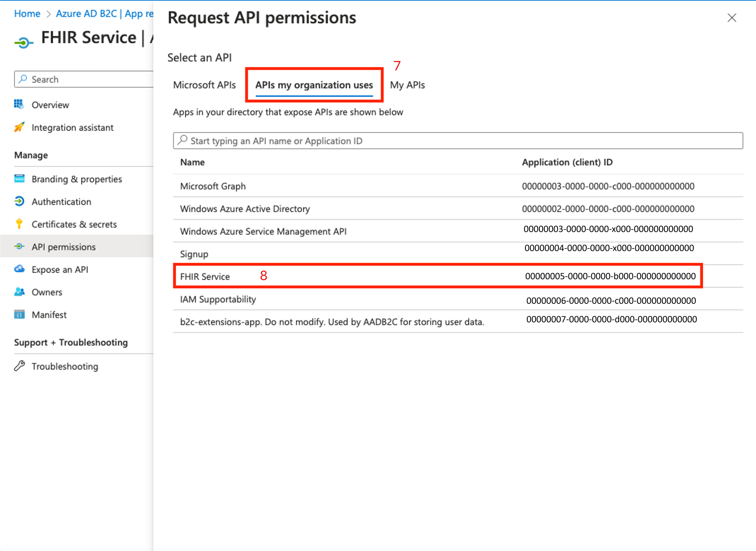Screen dimensions: 756x551
Task: Open the My APIs tab
Action: (x=407, y=85)
